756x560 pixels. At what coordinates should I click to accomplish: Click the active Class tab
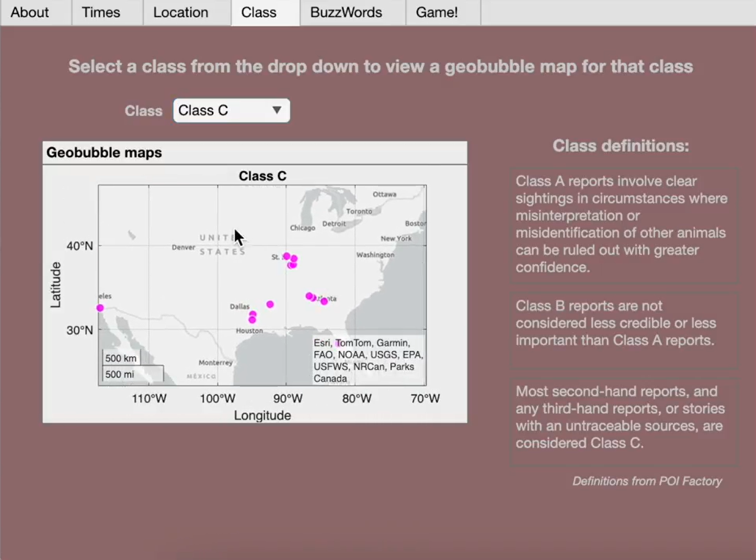coord(259,13)
